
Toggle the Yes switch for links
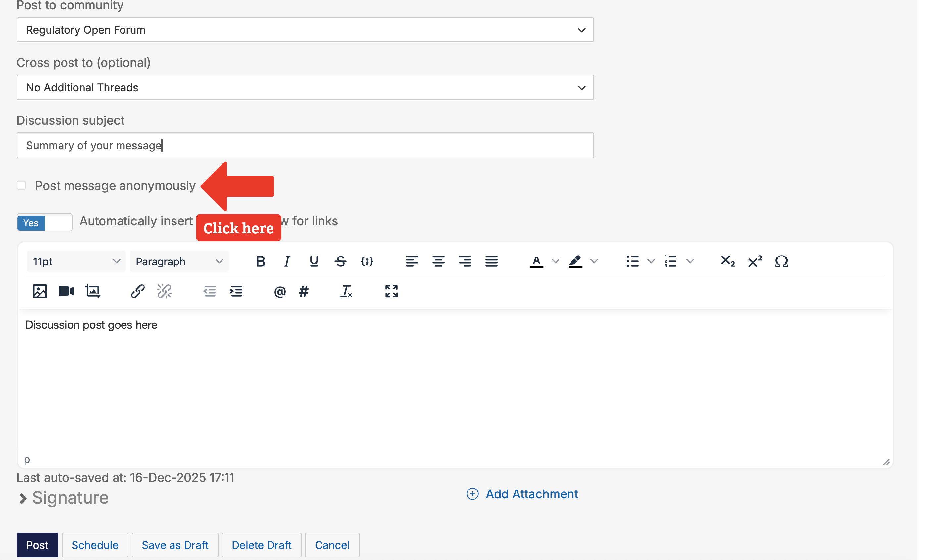tap(44, 223)
